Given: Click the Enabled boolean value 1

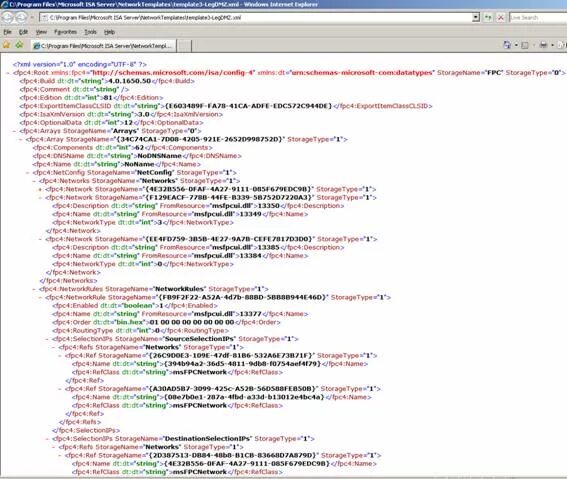Looking at the screenshot, I should coord(161,306).
